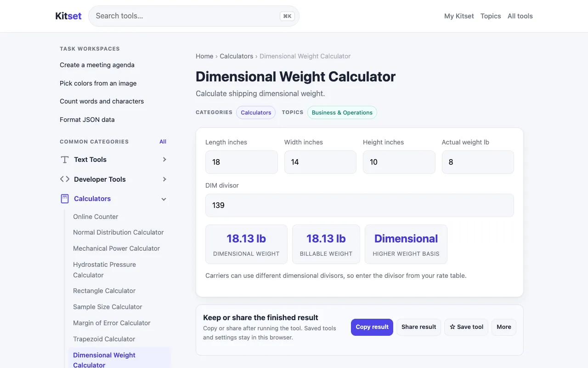Click Copy result button

point(372,327)
